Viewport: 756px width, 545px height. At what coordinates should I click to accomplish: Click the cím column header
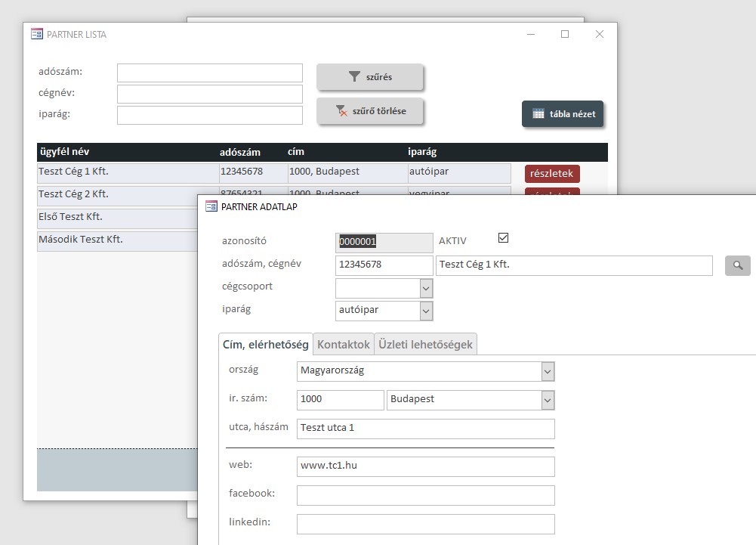point(295,152)
